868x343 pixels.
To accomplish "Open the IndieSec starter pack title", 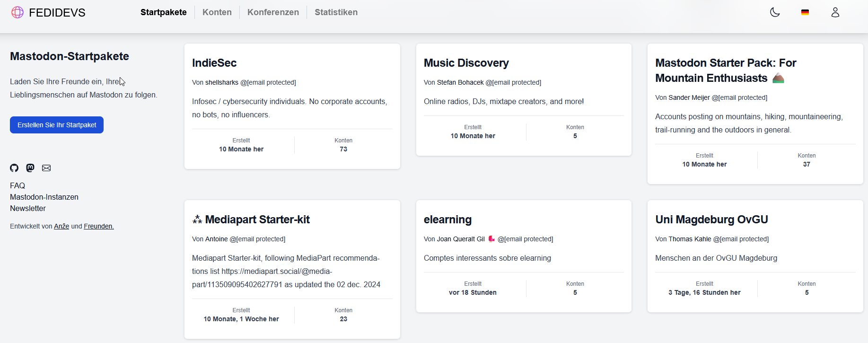I will coord(214,63).
